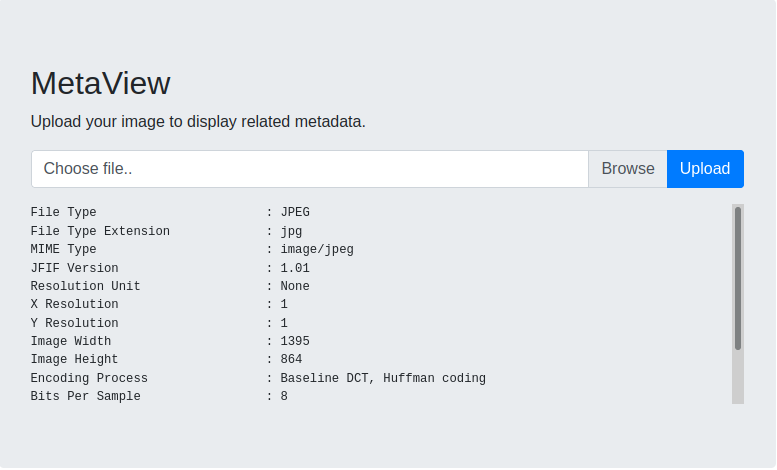Click the Image Width value 1395

tap(295, 341)
